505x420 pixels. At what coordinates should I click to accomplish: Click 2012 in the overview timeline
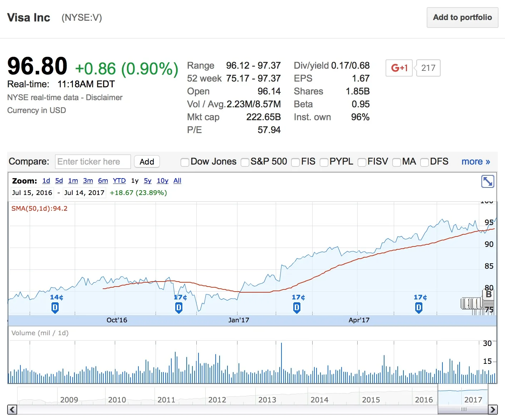[217, 400]
